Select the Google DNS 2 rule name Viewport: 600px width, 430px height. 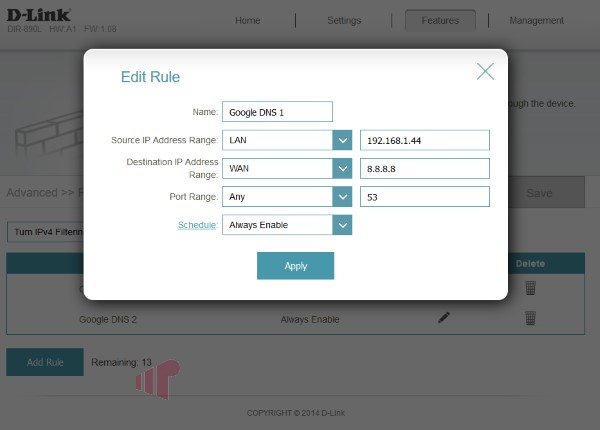tap(108, 319)
